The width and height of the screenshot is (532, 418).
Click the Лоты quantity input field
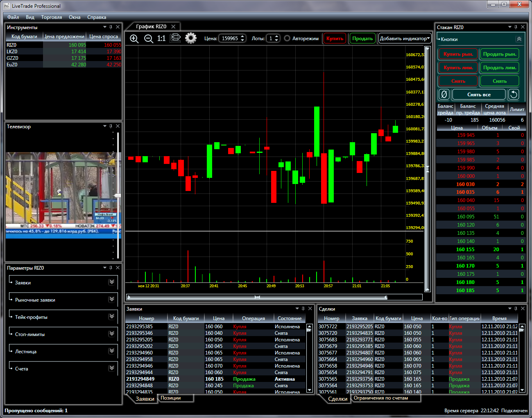(x=273, y=39)
